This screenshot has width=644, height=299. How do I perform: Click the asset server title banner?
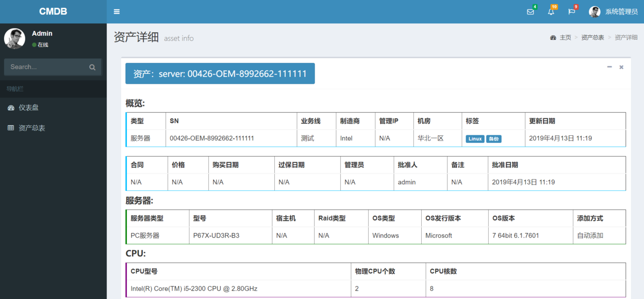(x=220, y=74)
